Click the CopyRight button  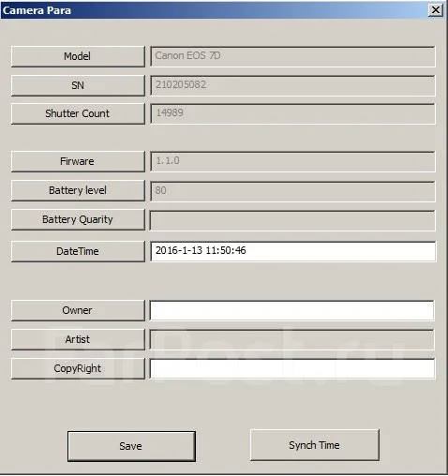pos(78,368)
